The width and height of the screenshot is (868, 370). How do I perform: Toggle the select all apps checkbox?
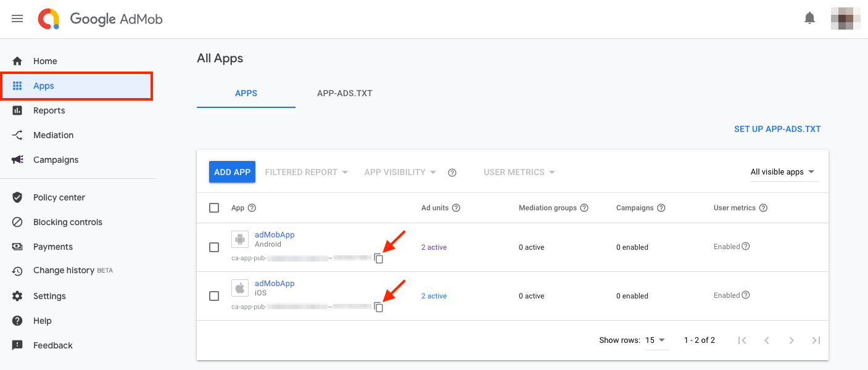pyautogui.click(x=214, y=208)
